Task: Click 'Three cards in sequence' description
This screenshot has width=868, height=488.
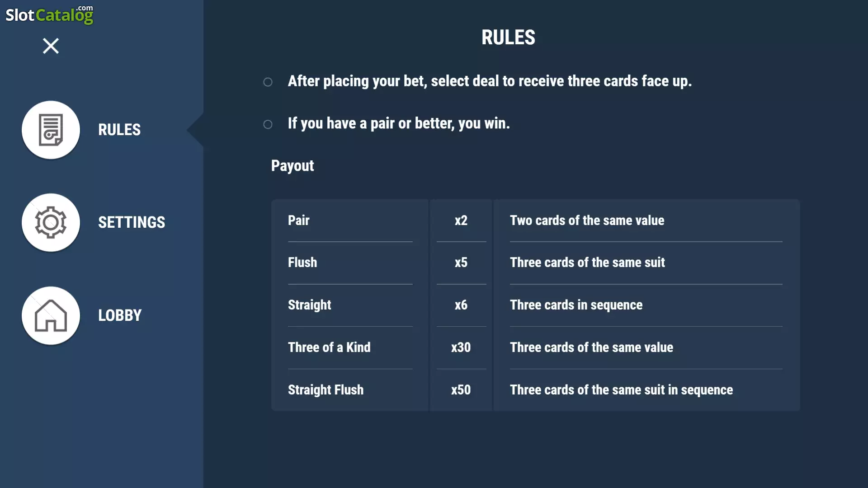Action: pyautogui.click(x=576, y=305)
